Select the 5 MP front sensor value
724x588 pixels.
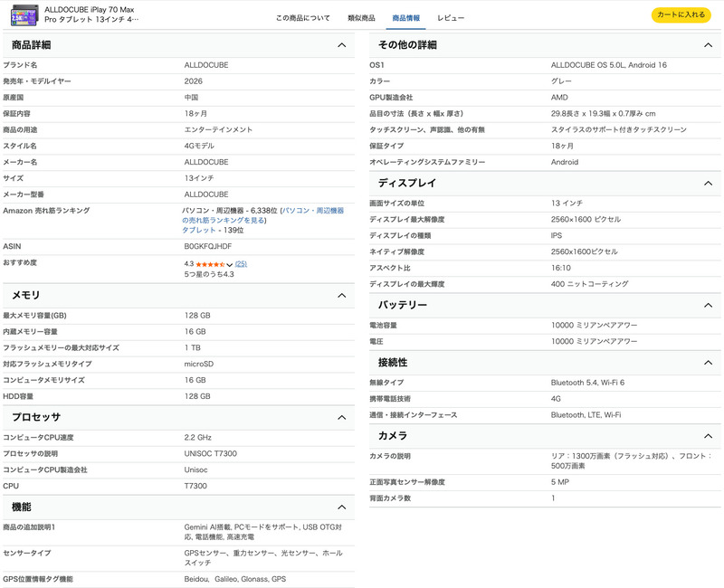[559, 482]
